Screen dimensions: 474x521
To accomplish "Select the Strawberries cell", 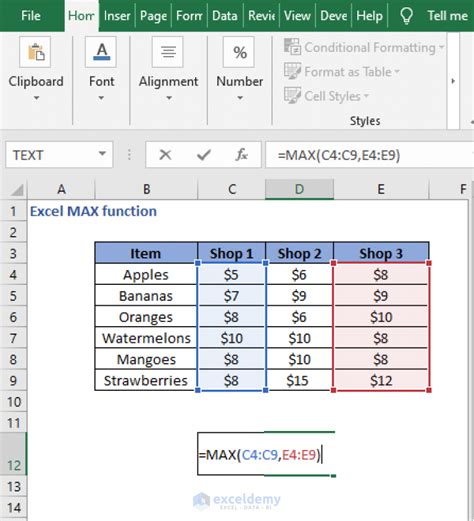I will 146,380.
